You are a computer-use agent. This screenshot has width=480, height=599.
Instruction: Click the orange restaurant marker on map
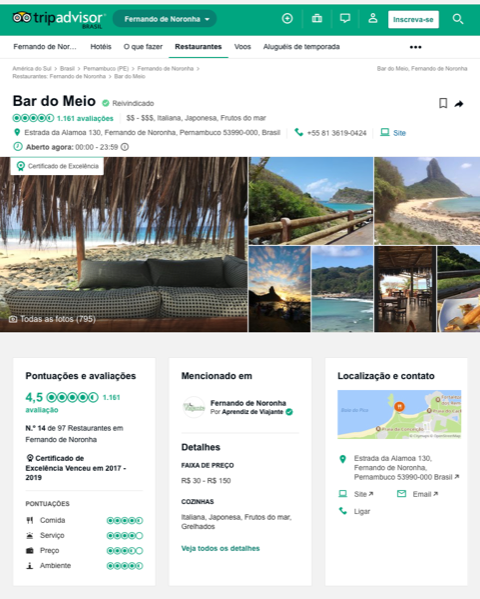click(399, 406)
